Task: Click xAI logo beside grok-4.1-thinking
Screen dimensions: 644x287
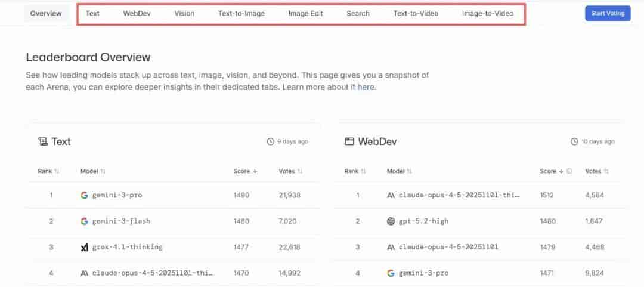Action: coord(84,247)
